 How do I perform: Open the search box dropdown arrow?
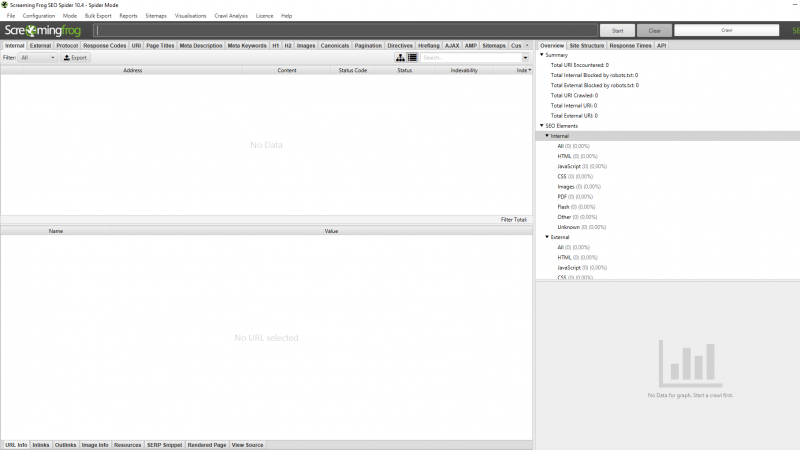[x=526, y=58]
